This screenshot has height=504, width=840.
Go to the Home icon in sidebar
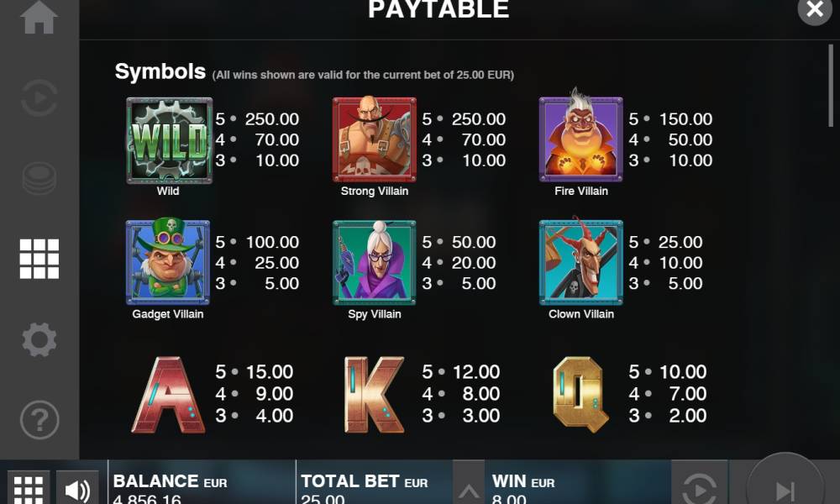(39, 17)
